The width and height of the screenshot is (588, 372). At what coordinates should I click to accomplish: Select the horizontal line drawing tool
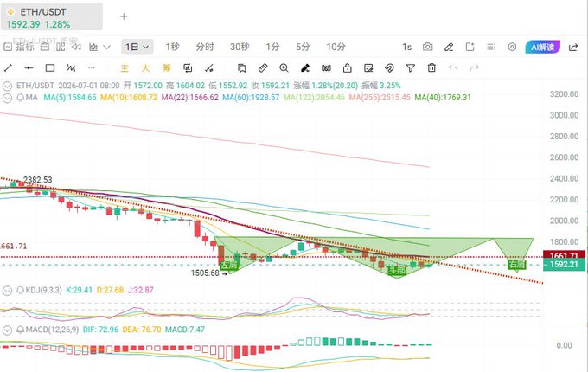pyautogui.click(x=29, y=67)
